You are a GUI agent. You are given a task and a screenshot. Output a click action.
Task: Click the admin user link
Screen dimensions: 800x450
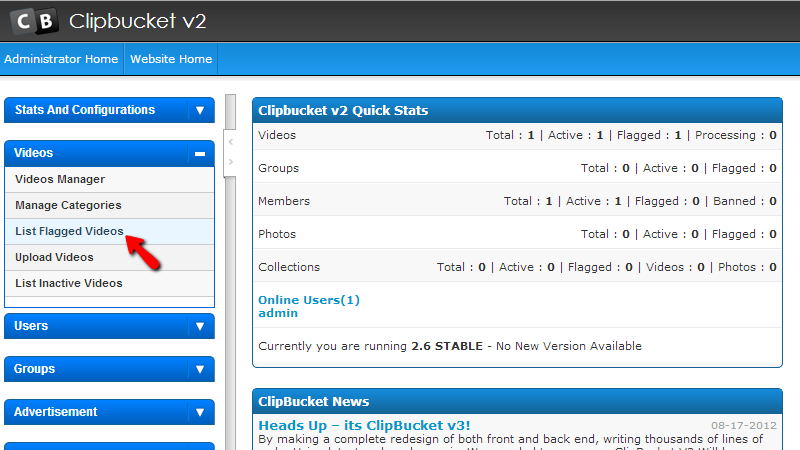click(x=278, y=313)
